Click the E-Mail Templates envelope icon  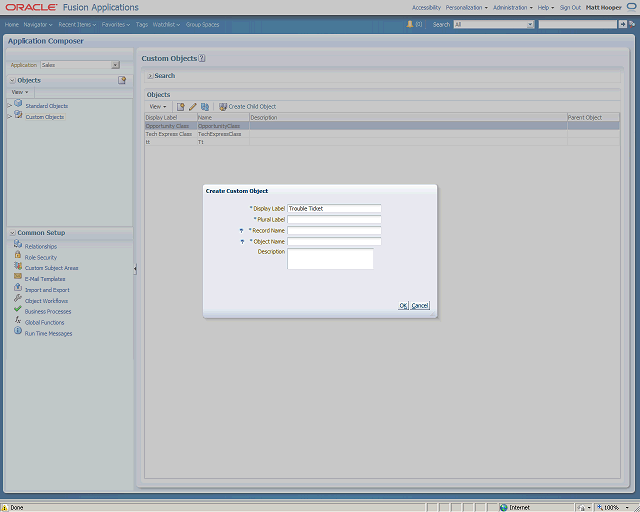pos(18,276)
